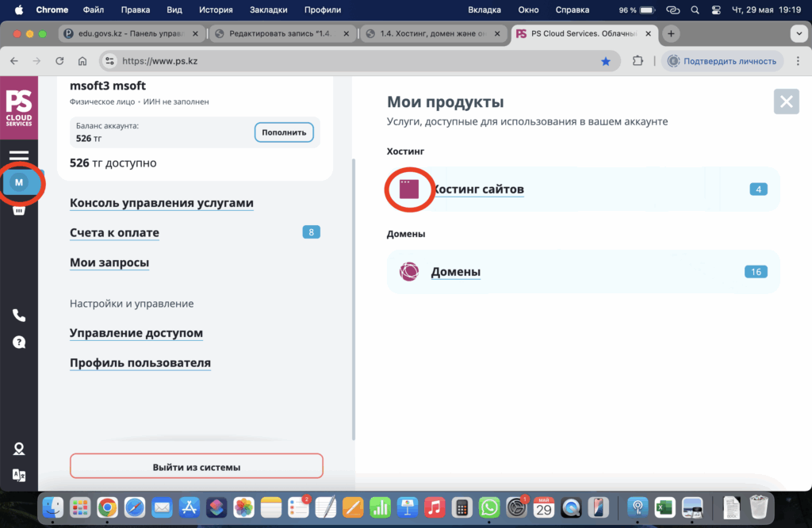Bookmark page using the star icon
The width and height of the screenshot is (812, 528).
click(x=606, y=61)
